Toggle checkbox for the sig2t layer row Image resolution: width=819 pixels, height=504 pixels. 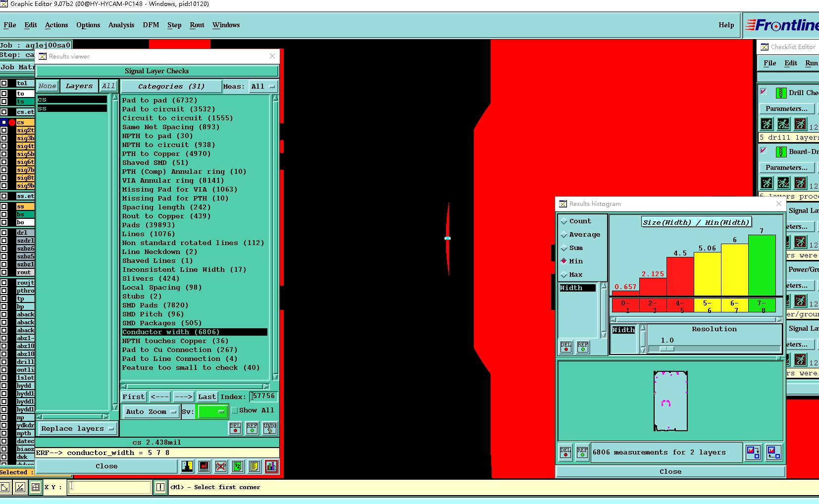[x=4, y=130]
